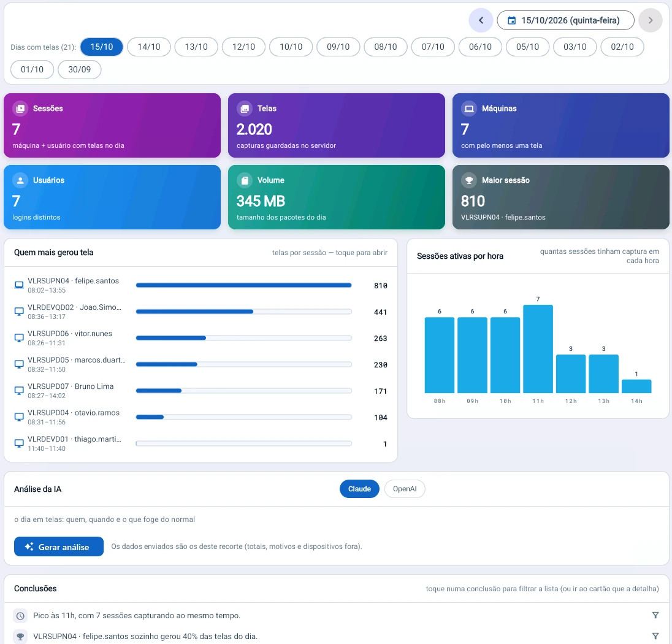
Task: Click the monitor icon beside VLRDEVD01
Action: 19,443
